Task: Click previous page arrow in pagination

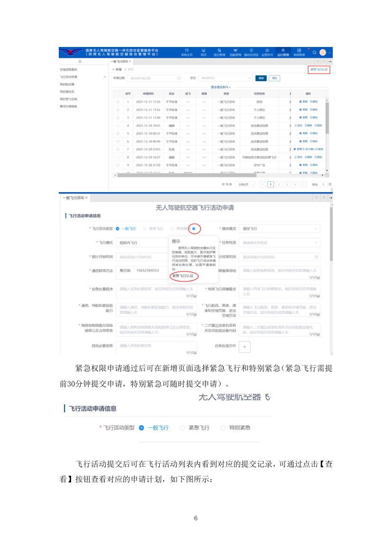Action: 262,185
